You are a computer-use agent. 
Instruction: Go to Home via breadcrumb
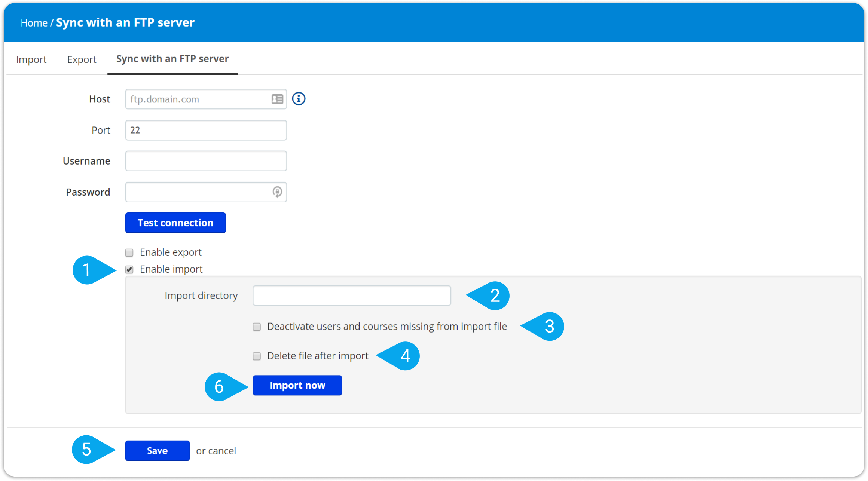pos(34,23)
